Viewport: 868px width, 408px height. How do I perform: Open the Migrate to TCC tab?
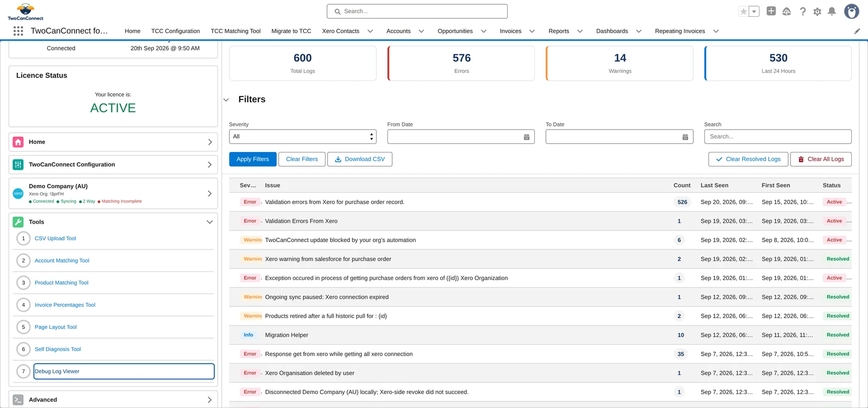click(x=291, y=31)
